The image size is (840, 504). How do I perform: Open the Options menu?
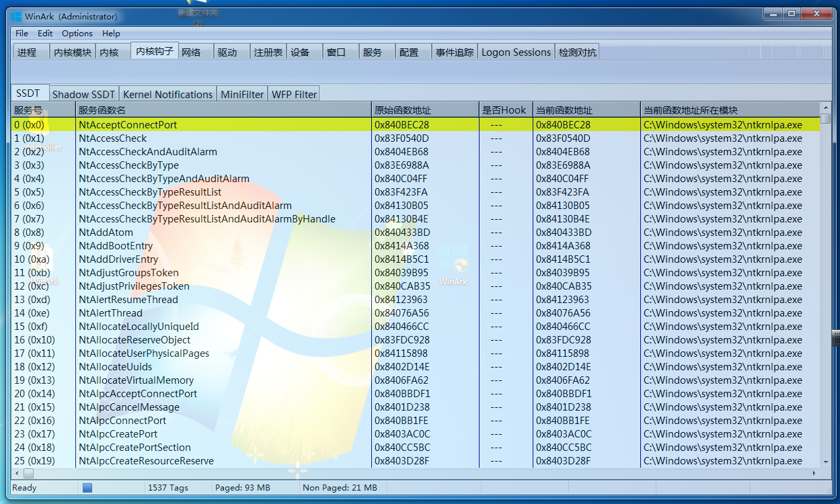pos(77,33)
